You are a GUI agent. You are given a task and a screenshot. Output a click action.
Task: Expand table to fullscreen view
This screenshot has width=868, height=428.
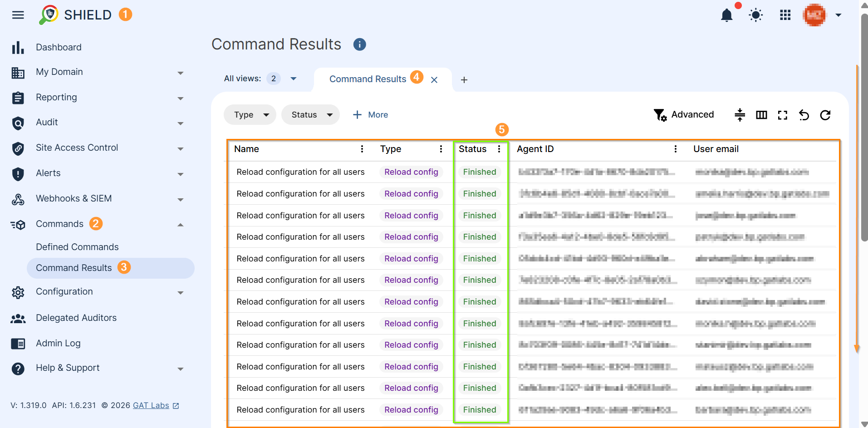[782, 115]
